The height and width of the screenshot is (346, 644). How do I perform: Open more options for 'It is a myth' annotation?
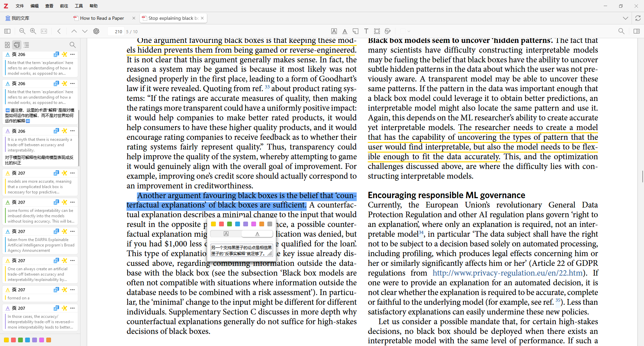click(72, 131)
